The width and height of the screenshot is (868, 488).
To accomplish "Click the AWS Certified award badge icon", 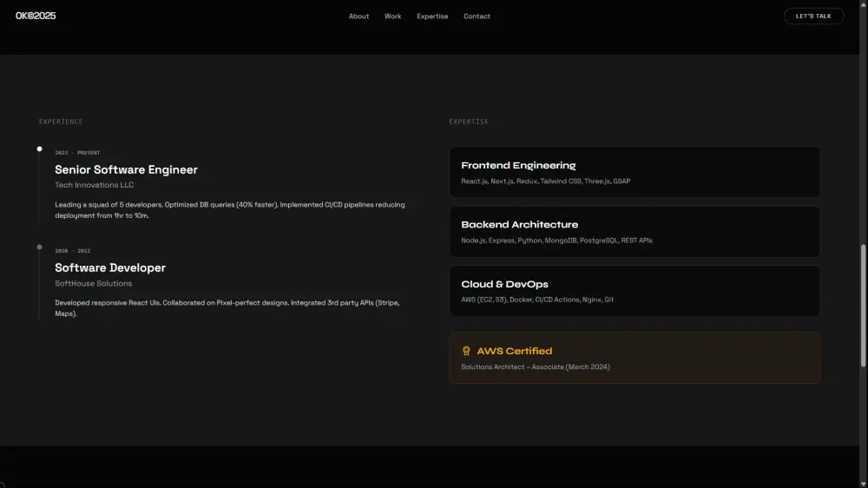I will pyautogui.click(x=466, y=351).
